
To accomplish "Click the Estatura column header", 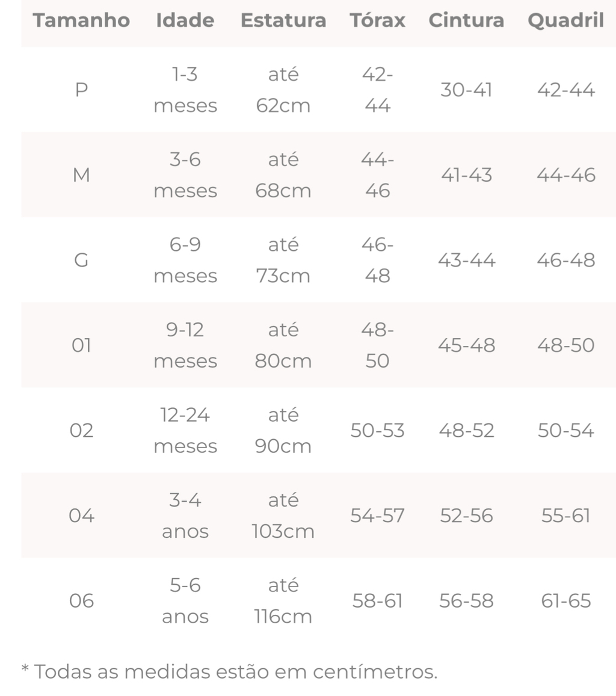I will [283, 20].
